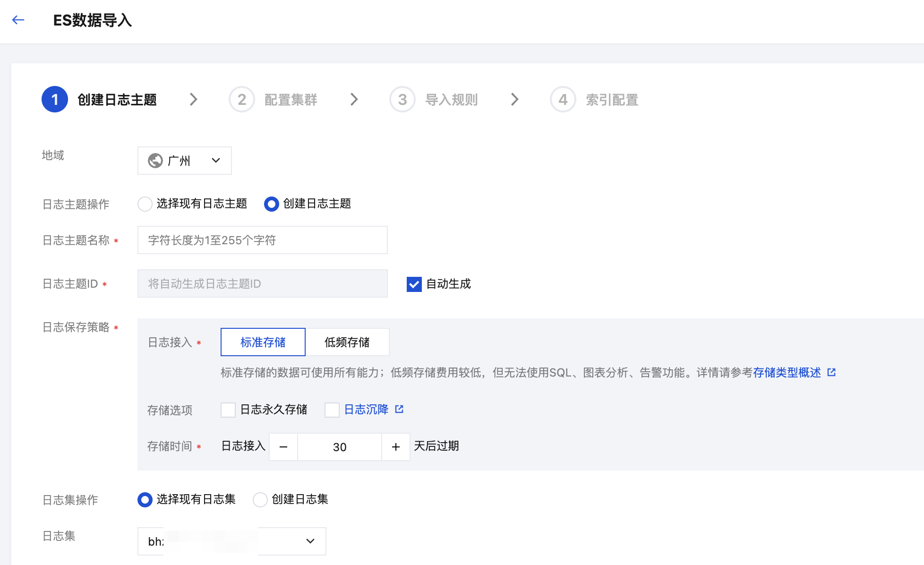Click step 4 索引配置 circle
This screenshot has width=924, height=565.
click(x=563, y=100)
